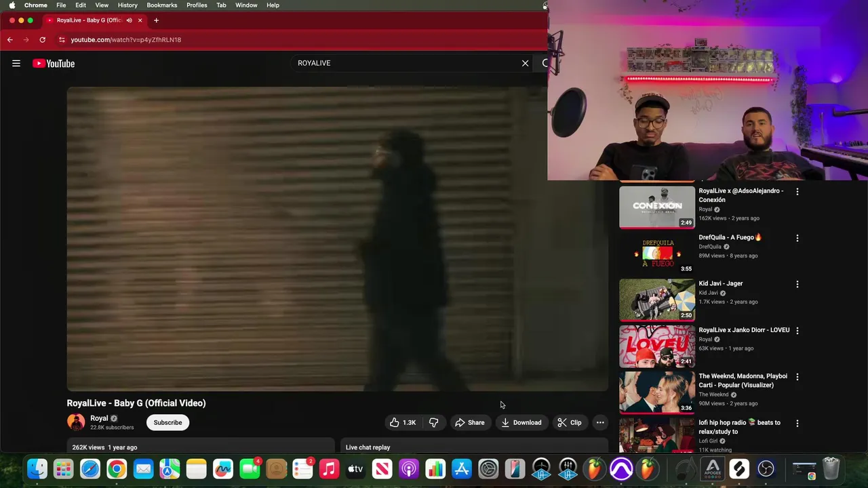Open more actions menu under video
Image resolution: width=868 pixels, height=488 pixels.
click(x=600, y=422)
